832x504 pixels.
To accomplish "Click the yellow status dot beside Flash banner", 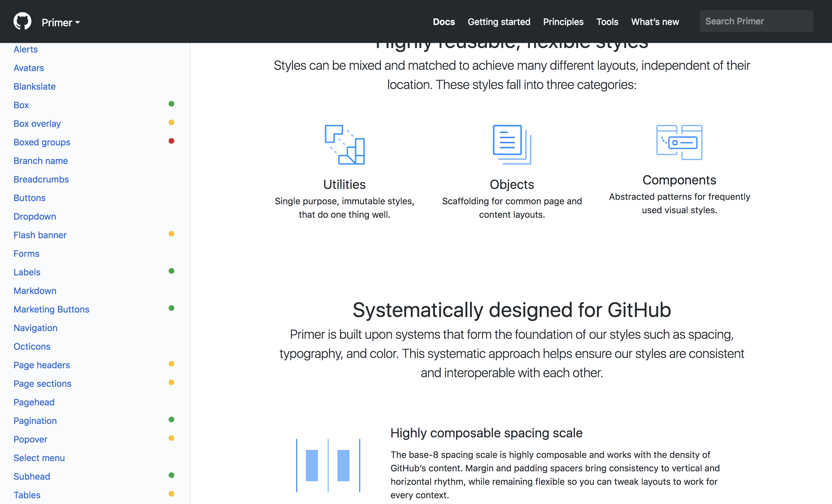I will click(172, 234).
